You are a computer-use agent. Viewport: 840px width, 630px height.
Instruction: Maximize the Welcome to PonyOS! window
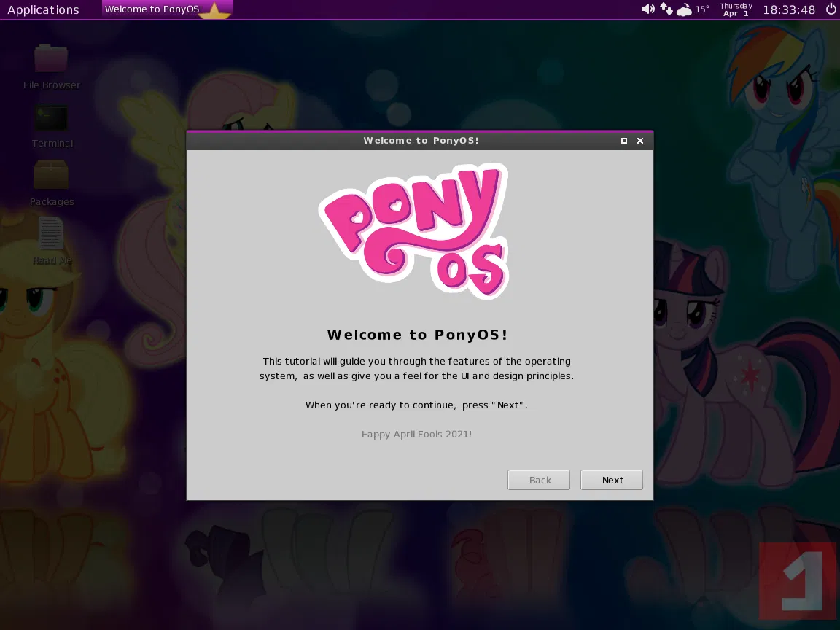click(623, 140)
